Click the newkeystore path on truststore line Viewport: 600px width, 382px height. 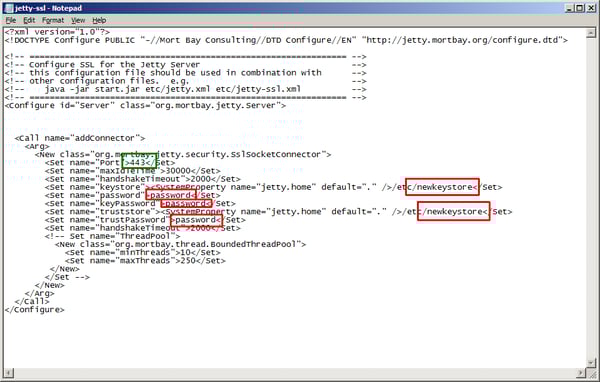point(453,212)
